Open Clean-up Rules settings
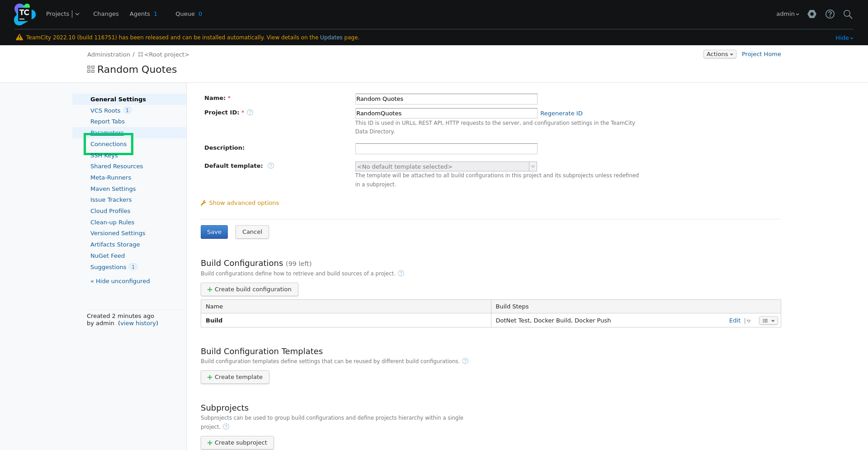This screenshot has width=868, height=450. point(112,223)
